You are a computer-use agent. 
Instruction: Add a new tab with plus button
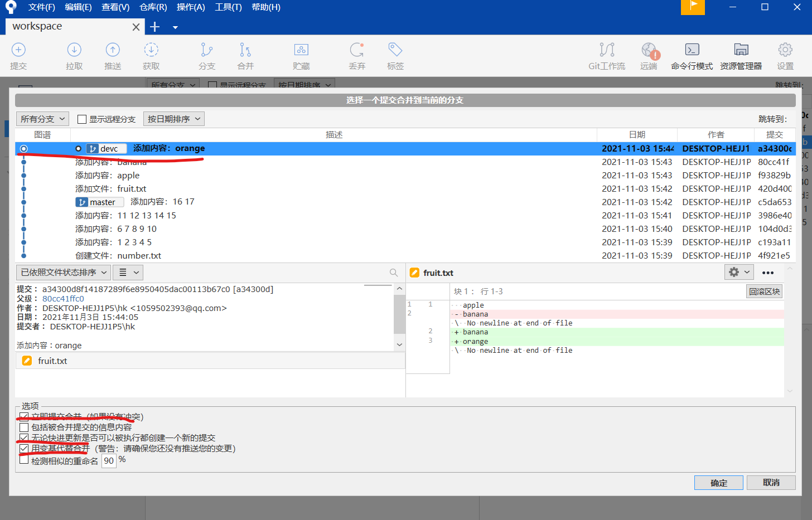click(x=155, y=27)
